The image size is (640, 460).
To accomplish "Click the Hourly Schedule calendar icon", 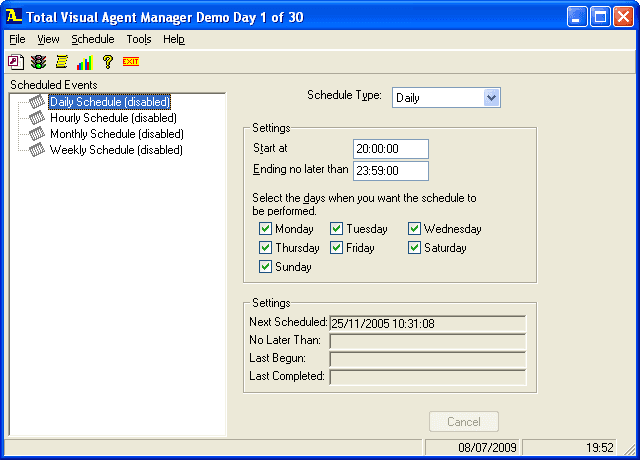I will coord(37,118).
